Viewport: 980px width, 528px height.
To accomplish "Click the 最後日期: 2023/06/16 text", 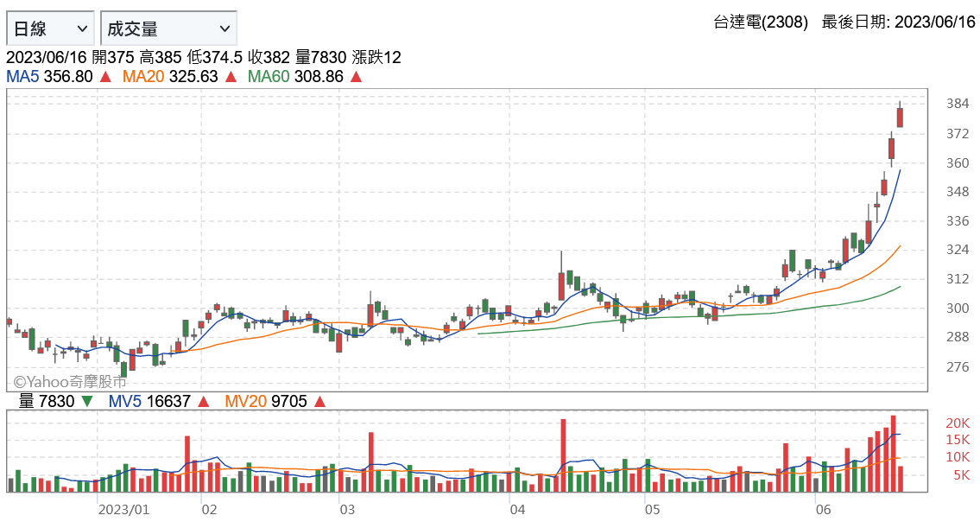I will point(898,22).
